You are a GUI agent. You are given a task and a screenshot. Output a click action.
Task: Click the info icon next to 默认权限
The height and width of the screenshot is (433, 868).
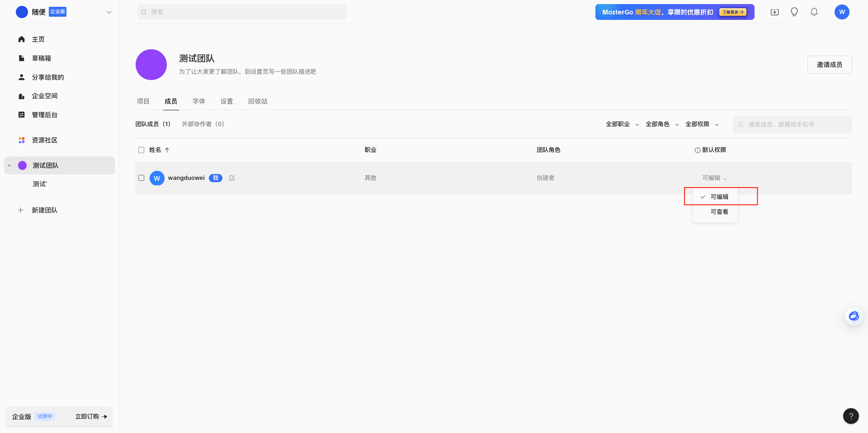[697, 150]
